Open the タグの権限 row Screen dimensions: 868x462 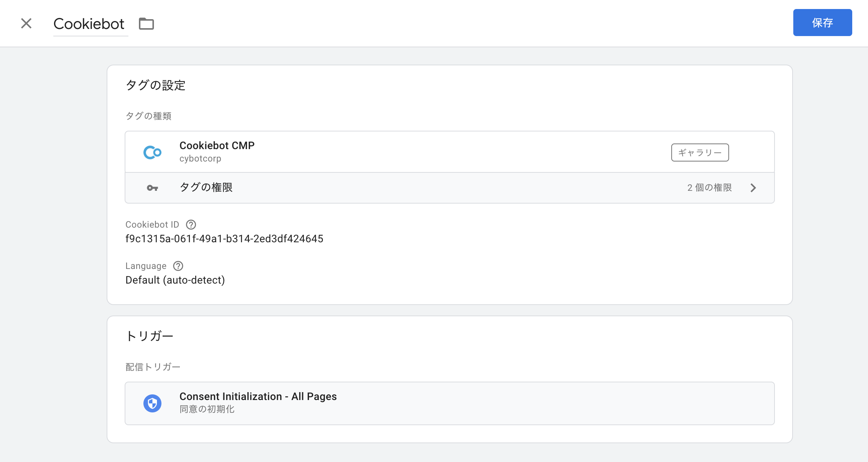[x=450, y=188]
